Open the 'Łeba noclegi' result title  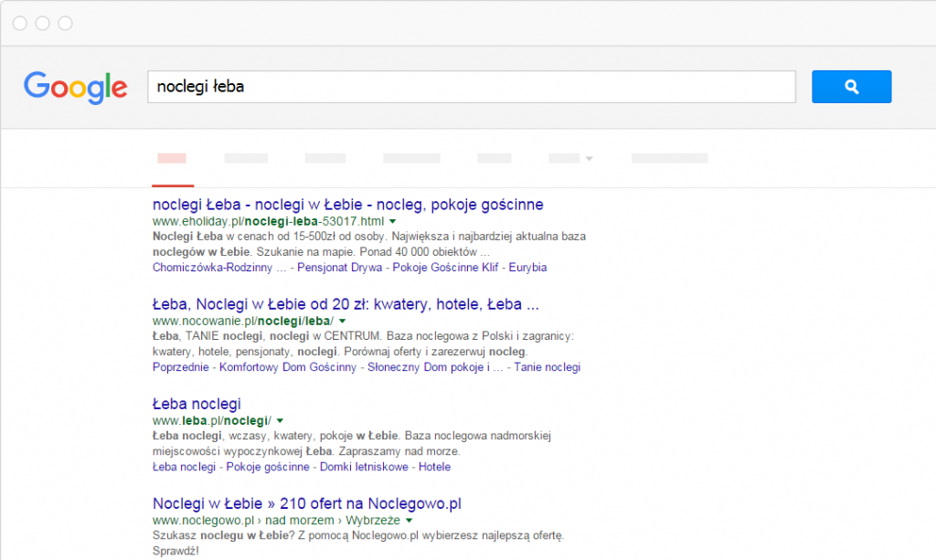pos(197,404)
